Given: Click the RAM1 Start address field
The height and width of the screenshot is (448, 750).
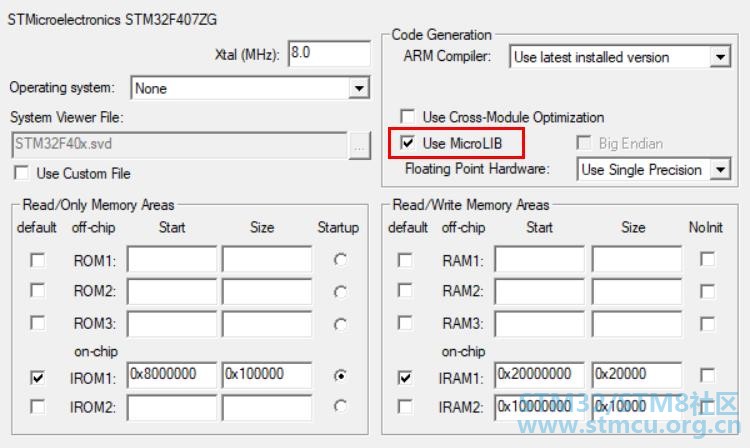Looking at the screenshot, I should pos(540,259).
